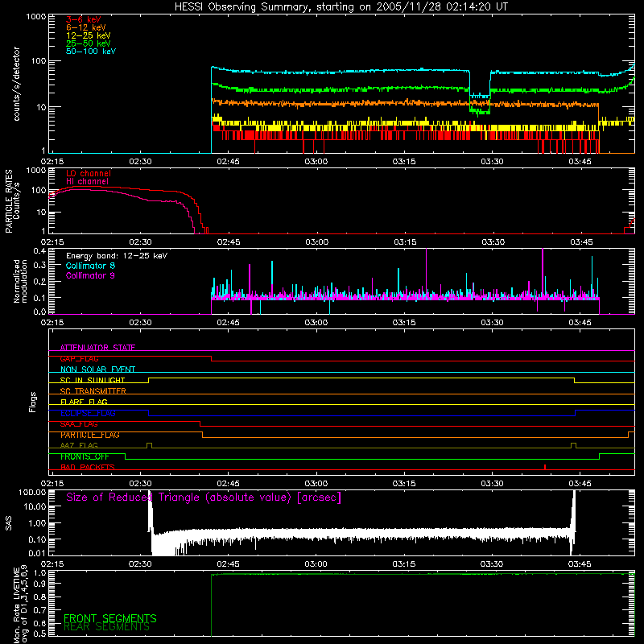Click the FRONTS_OFF flag label
The image size is (644, 644).
[85, 456]
